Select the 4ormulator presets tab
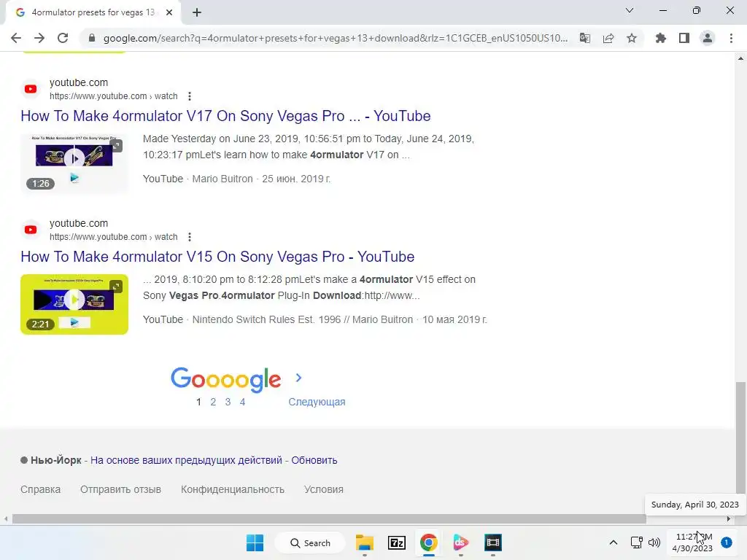The height and width of the screenshot is (560, 747). click(93, 12)
